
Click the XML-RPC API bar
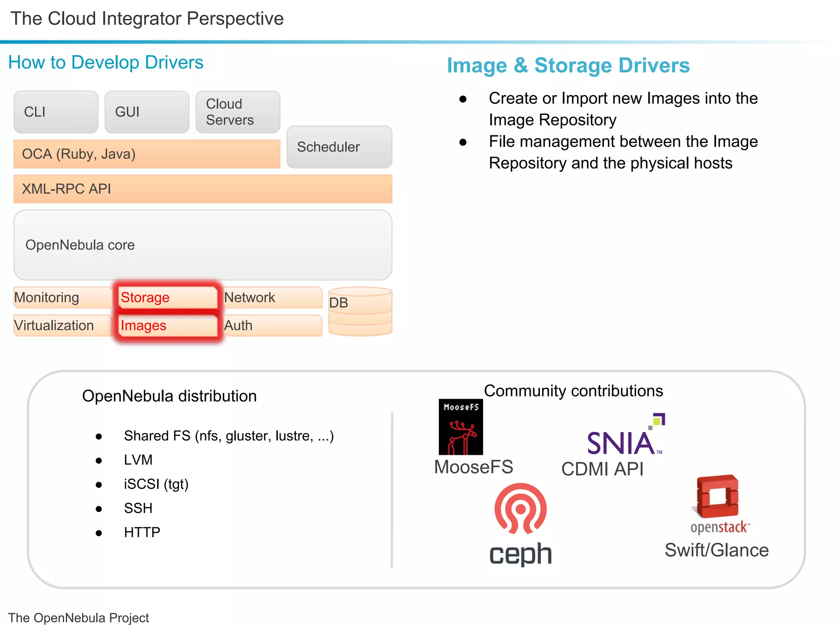click(203, 189)
